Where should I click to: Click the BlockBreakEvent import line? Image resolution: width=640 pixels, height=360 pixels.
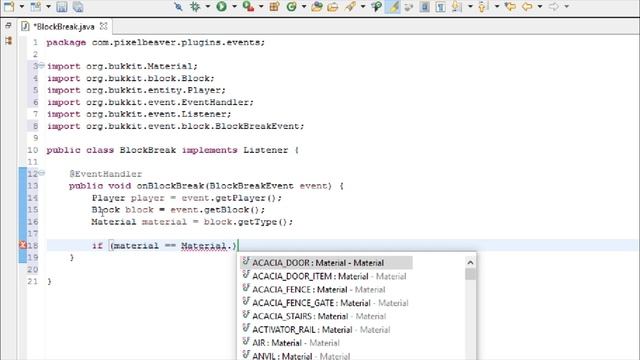[176, 127]
